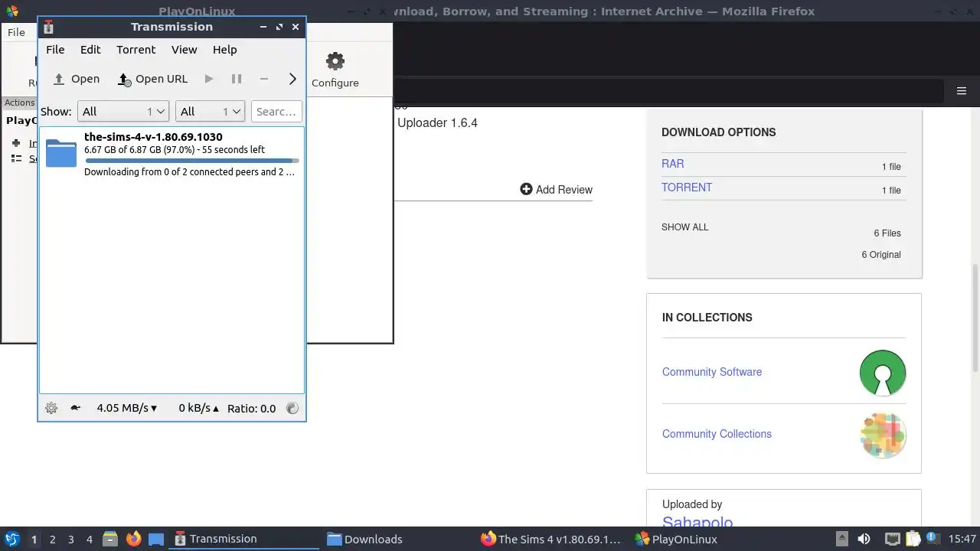Open the clipboard tray icon
This screenshot has height=551, width=980.
pos(913,539)
